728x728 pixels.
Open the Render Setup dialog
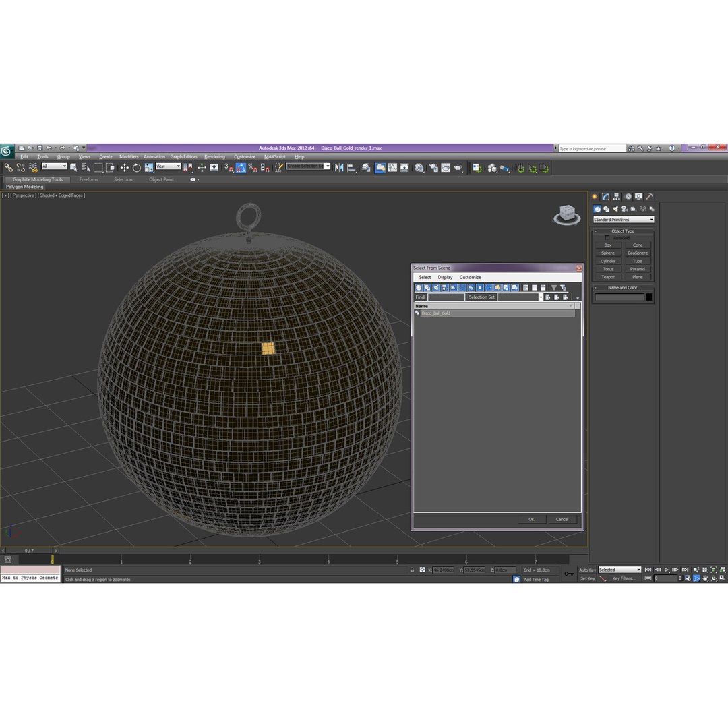tap(433, 168)
